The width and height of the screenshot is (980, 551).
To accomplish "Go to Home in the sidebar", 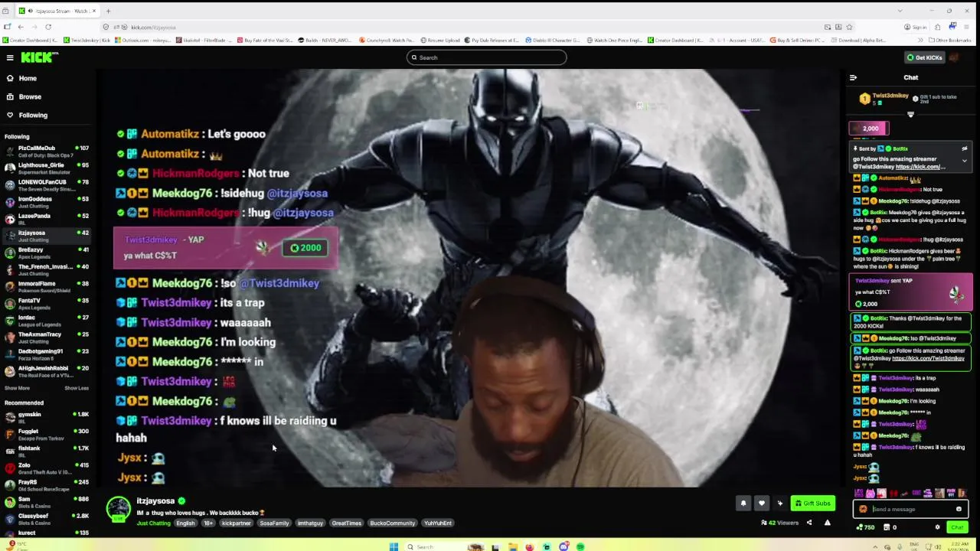I will coord(28,78).
